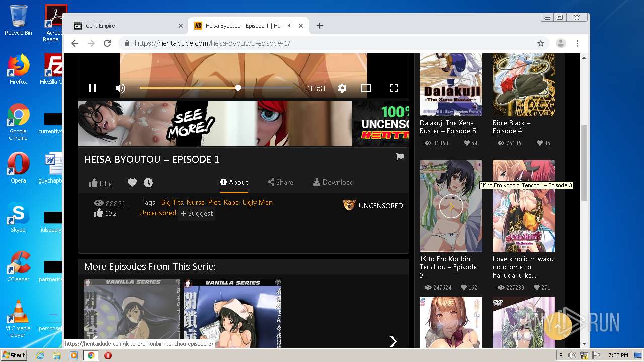Select the VLC media player shortcut
Viewport: 644px width, 362px height.
pyautogui.click(x=18, y=319)
